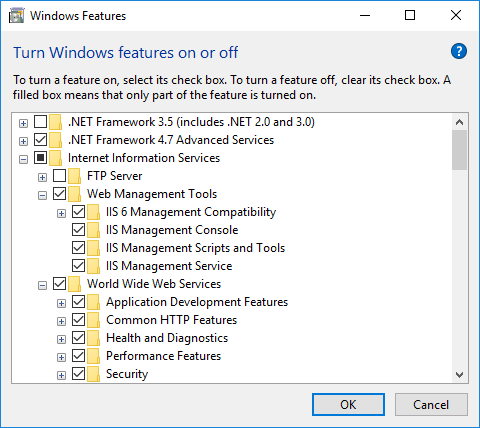Click folder icon beside IIS Management Service

point(93,266)
